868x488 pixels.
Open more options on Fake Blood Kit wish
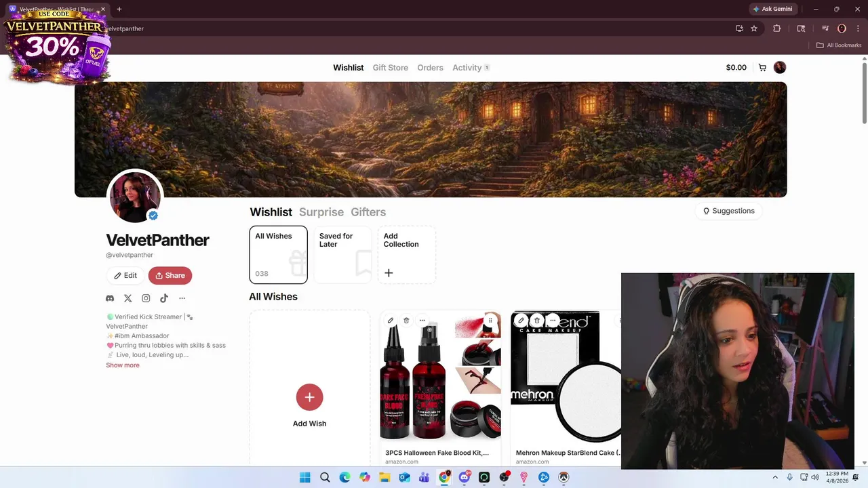pyautogui.click(x=422, y=321)
